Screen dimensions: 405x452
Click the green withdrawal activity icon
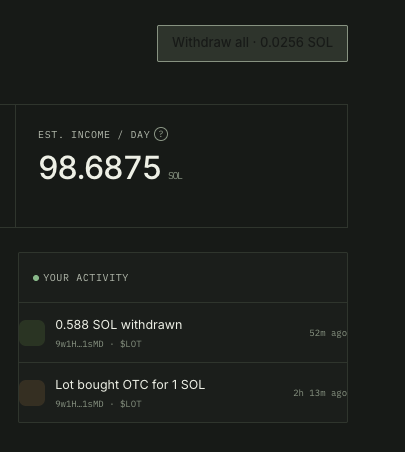pyautogui.click(x=32, y=333)
